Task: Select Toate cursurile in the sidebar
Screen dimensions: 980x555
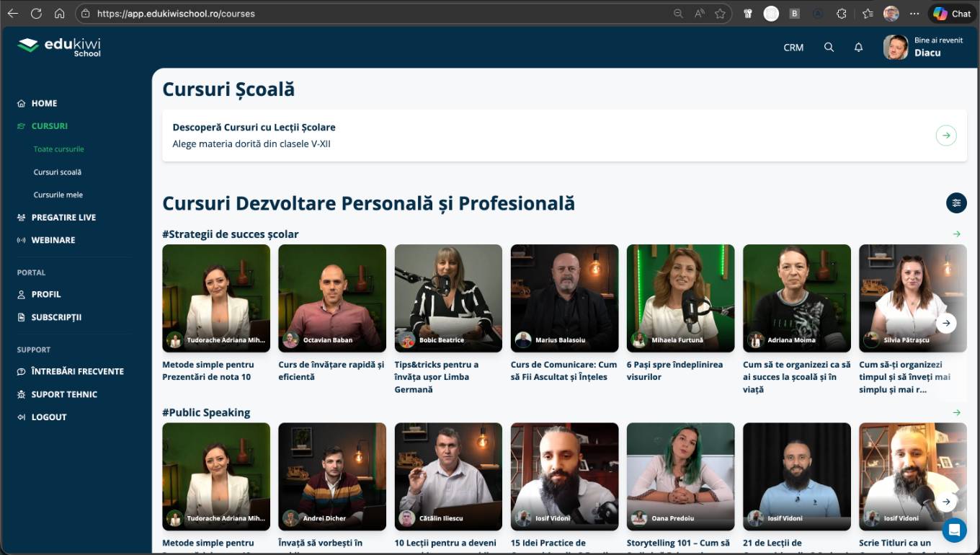Action: 58,149
